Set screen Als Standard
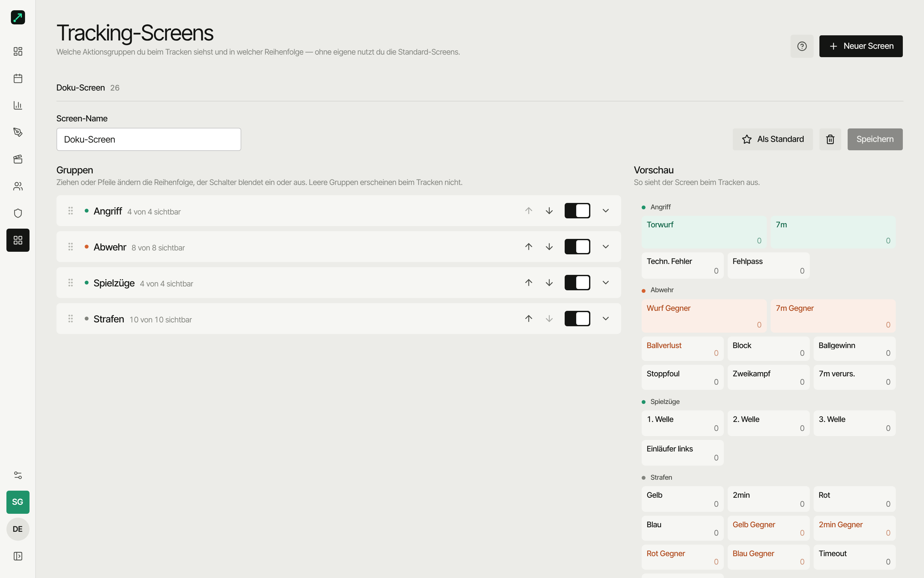Viewport: 924px width, 578px height. pos(773,139)
